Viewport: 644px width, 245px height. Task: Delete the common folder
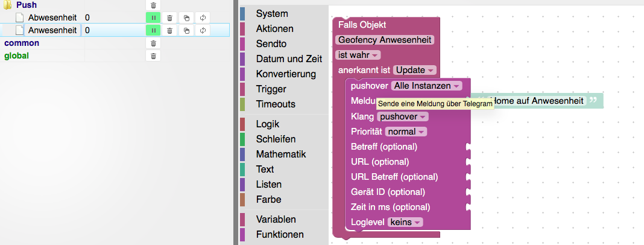pyautogui.click(x=153, y=43)
